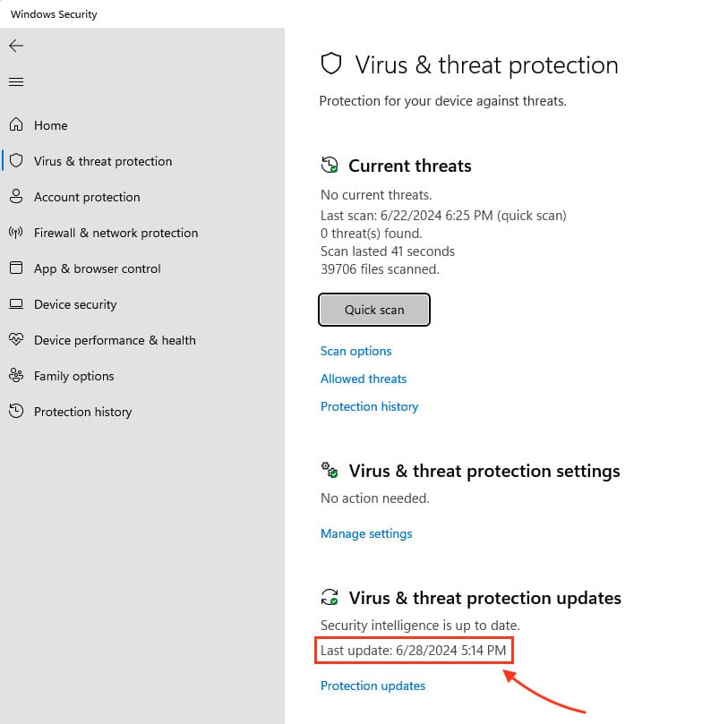Open Protection history link under Current threats
This screenshot has width=728, height=724.
(369, 406)
